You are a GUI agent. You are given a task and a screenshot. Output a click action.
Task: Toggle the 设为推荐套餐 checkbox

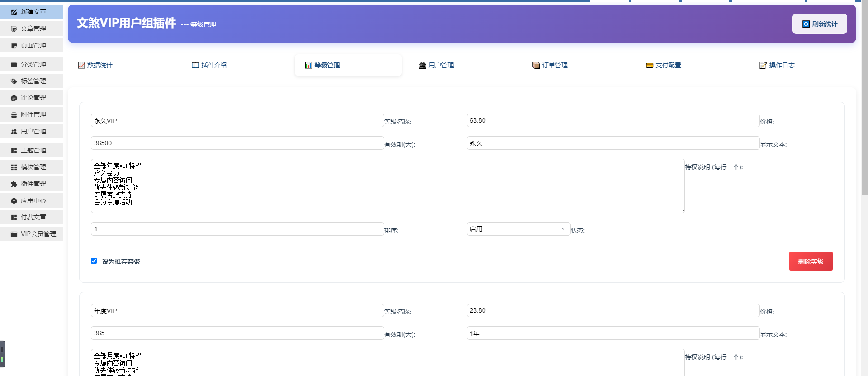(94, 261)
